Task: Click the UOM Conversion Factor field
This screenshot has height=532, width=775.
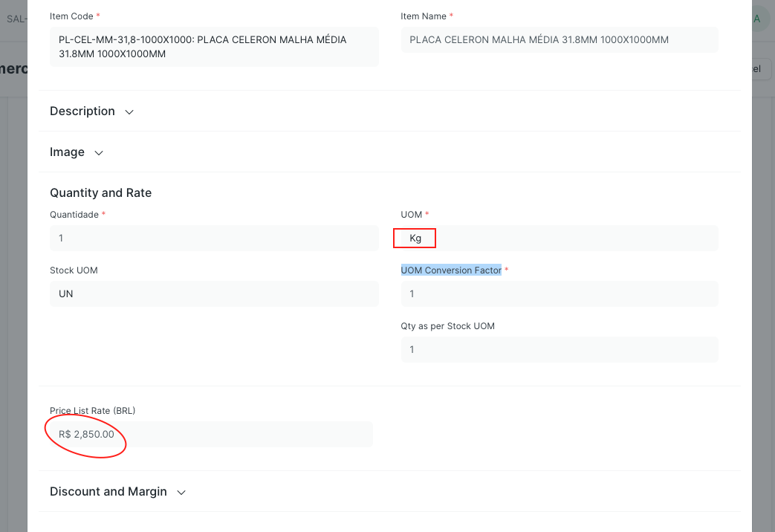Action: (558, 293)
